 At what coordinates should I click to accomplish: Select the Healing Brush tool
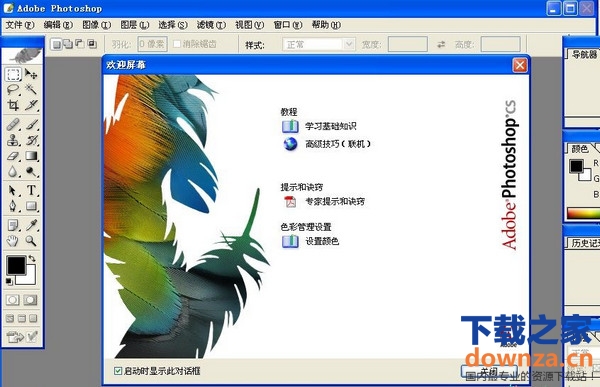(x=13, y=125)
